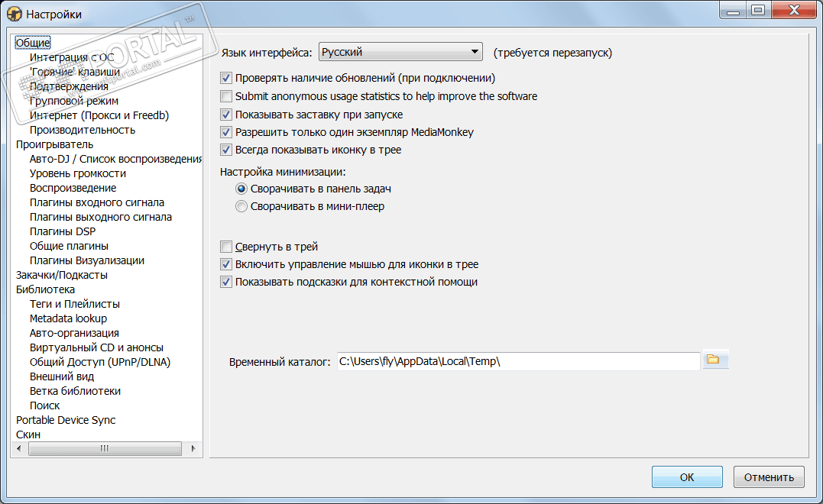This screenshot has width=823, height=504.
Task: Toggle 'Показывать заставку при запуске' checkbox
Action: pyautogui.click(x=226, y=115)
